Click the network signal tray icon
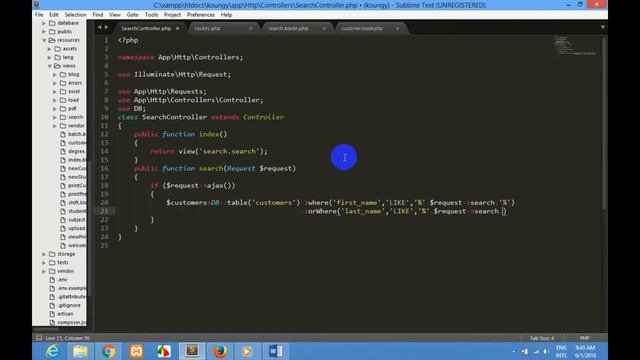This screenshot has width=640, height=360. point(536,351)
